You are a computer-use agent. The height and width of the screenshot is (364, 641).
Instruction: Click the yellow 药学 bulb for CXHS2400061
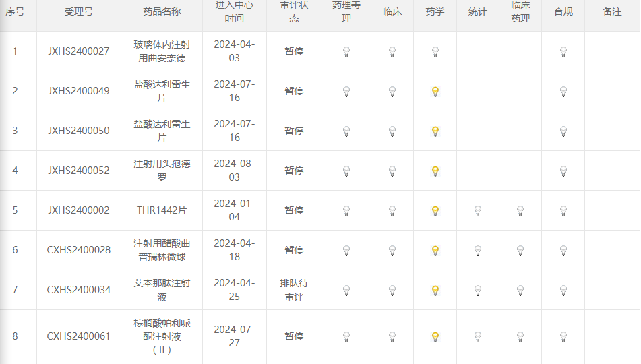435,336
